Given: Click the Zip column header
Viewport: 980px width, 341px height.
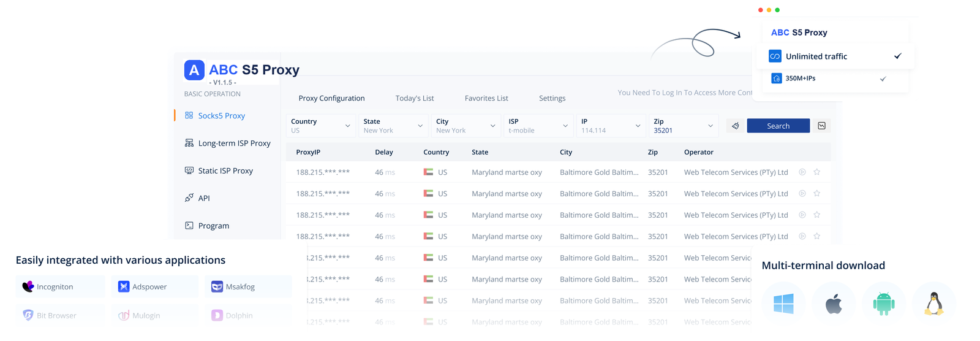Looking at the screenshot, I should [x=653, y=152].
